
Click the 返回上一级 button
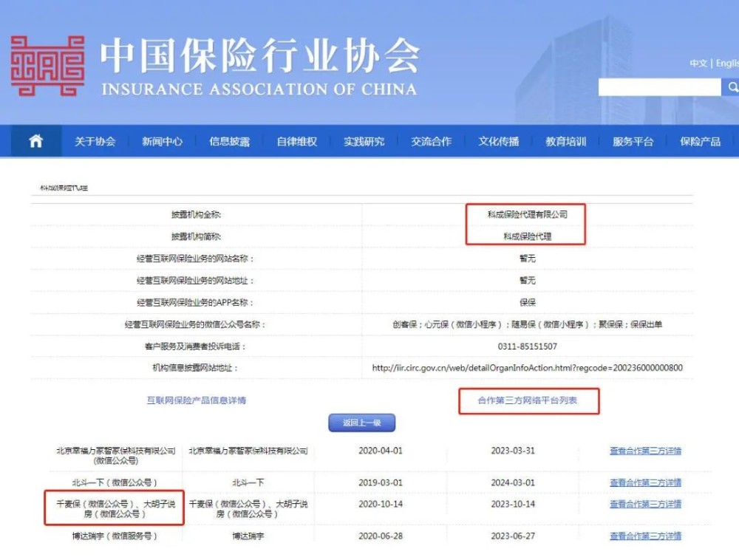coord(361,423)
